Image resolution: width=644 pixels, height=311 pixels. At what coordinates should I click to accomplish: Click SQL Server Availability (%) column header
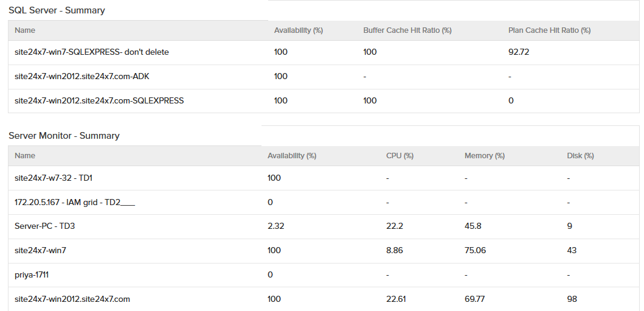pyautogui.click(x=298, y=30)
